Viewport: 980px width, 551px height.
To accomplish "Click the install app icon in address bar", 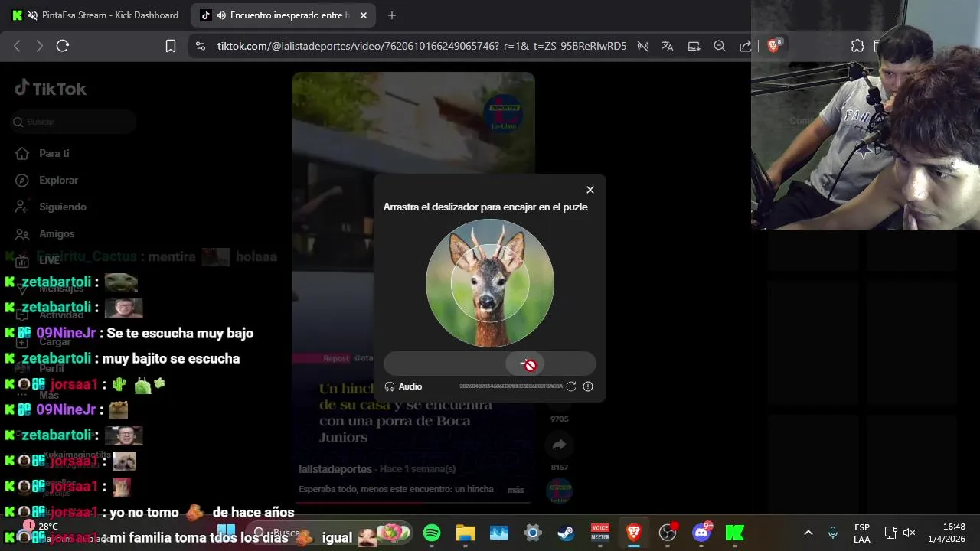I will (x=694, y=46).
